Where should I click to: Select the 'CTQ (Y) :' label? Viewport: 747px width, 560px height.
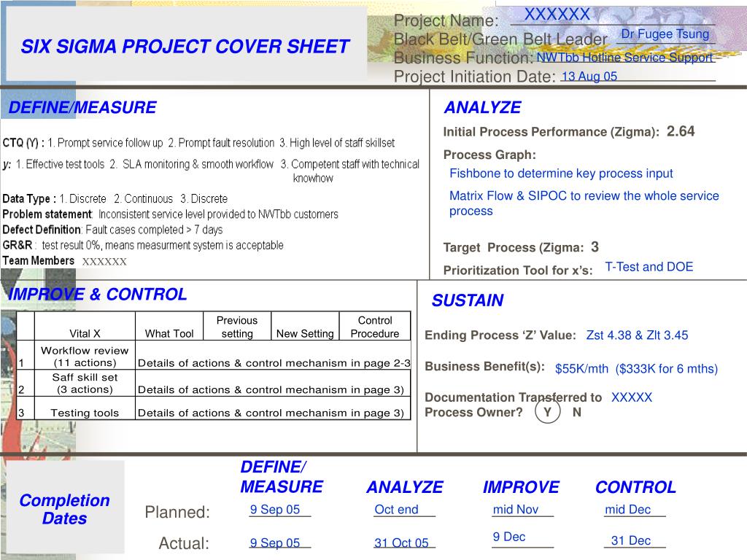(x=23, y=143)
